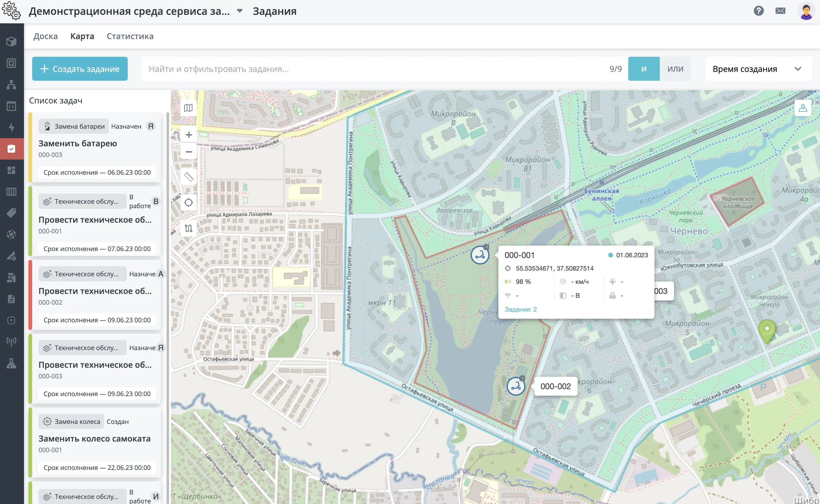Open the Задания: 2 link
The image size is (820, 504).
(x=520, y=309)
